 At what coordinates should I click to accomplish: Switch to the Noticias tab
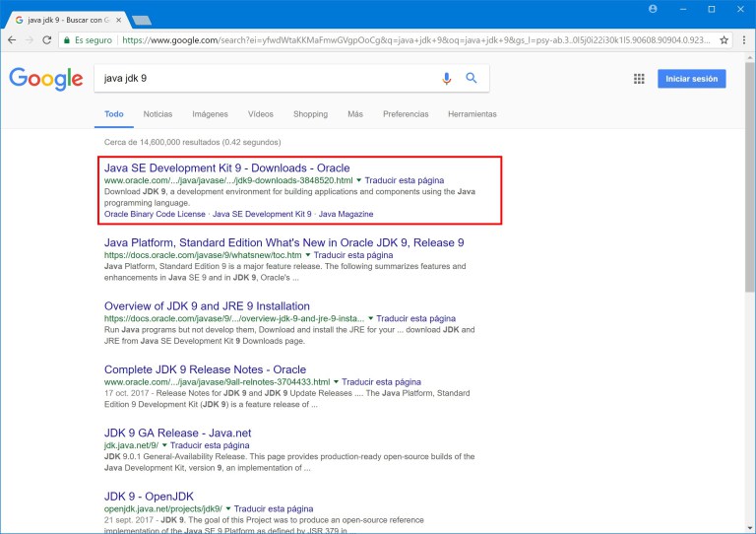pos(157,114)
